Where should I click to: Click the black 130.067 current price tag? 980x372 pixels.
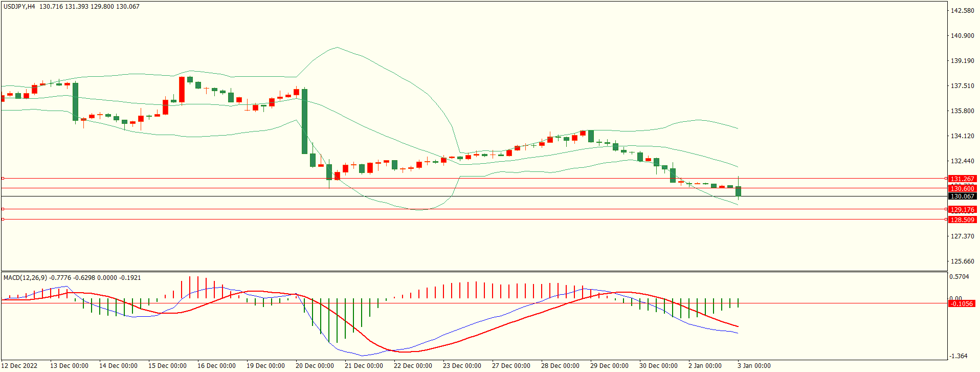point(962,196)
